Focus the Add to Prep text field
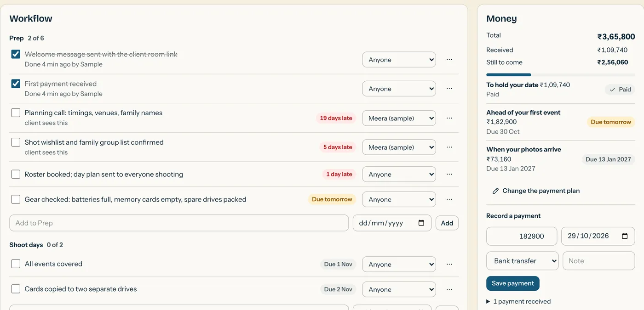 (x=179, y=223)
